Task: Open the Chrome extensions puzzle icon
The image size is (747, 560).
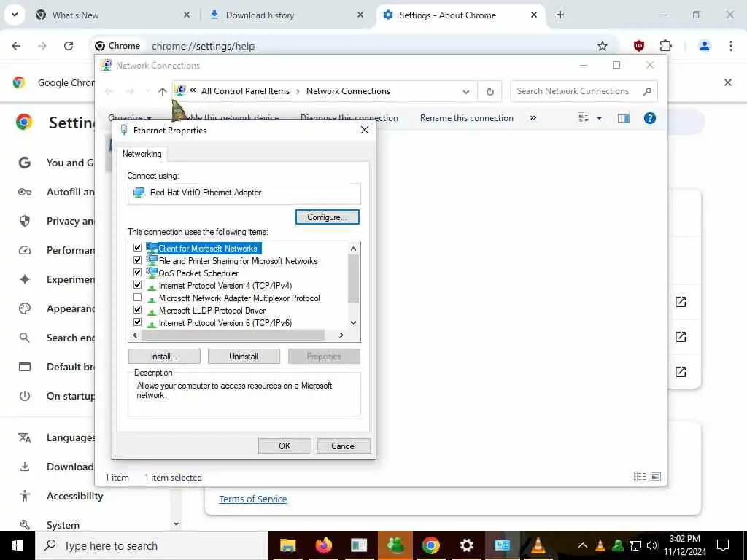Action: click(665, 46)
